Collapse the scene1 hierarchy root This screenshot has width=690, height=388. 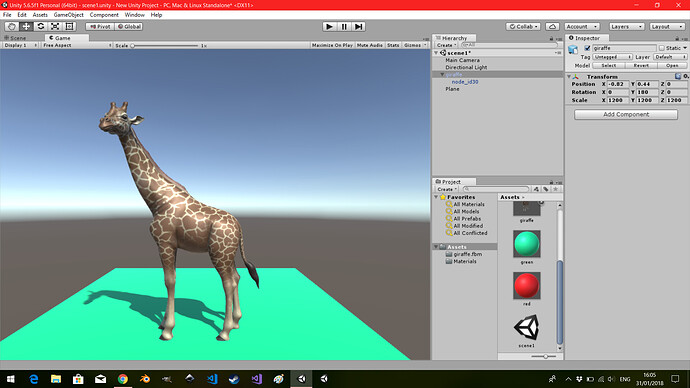437,53
